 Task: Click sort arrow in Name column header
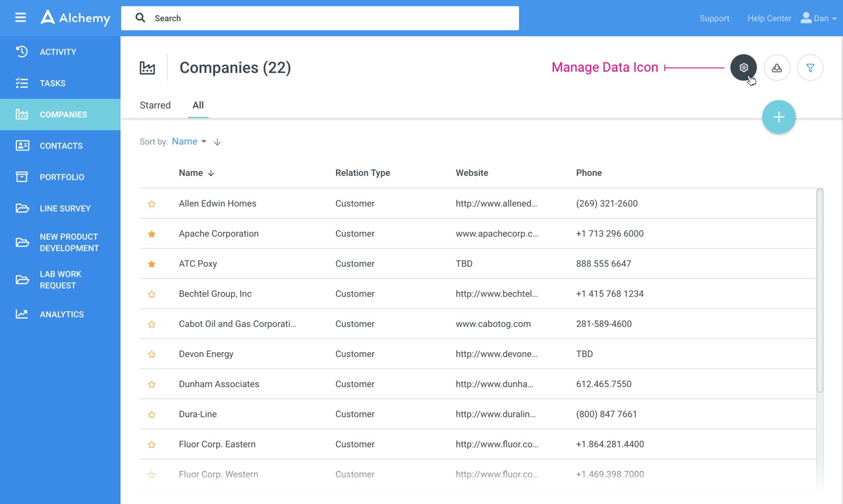tap(211, 173)
